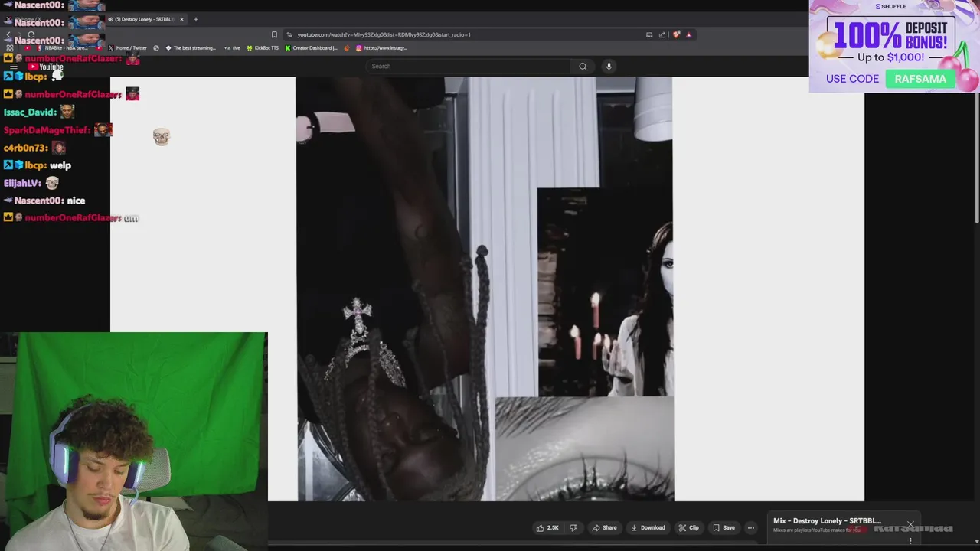Viewport: 980px width, 551px height.
Task: Click the red triangle rewards icon
Action: [688, 34]
